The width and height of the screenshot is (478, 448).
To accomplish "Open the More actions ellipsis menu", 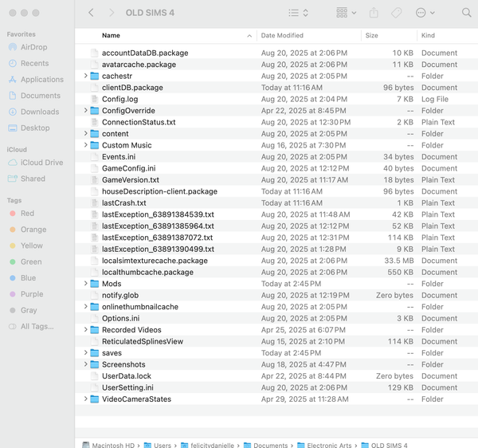I will [x=425, y=13].
